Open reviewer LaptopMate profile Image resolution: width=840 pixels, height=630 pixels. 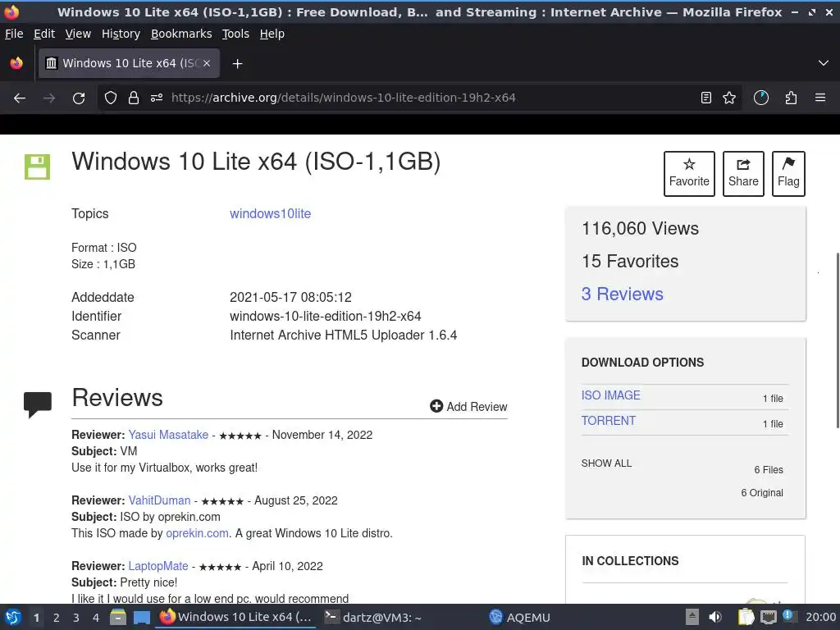[x=158, y=566]
